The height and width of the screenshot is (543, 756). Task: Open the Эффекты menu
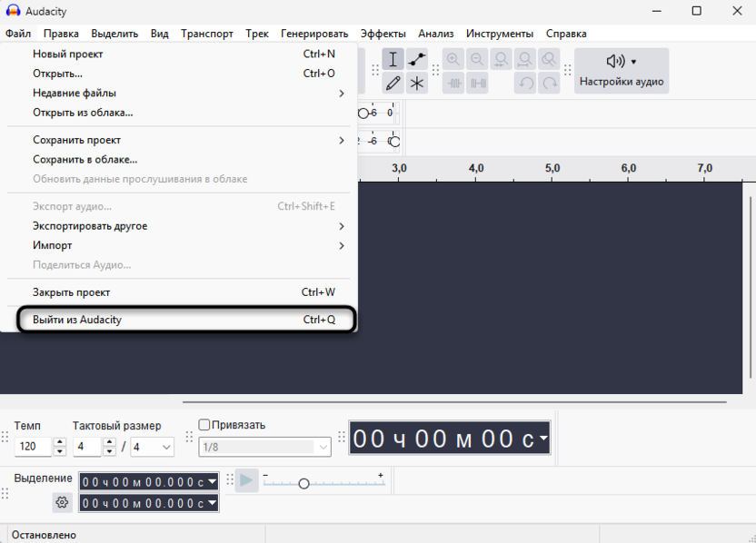tap(383, 34)
